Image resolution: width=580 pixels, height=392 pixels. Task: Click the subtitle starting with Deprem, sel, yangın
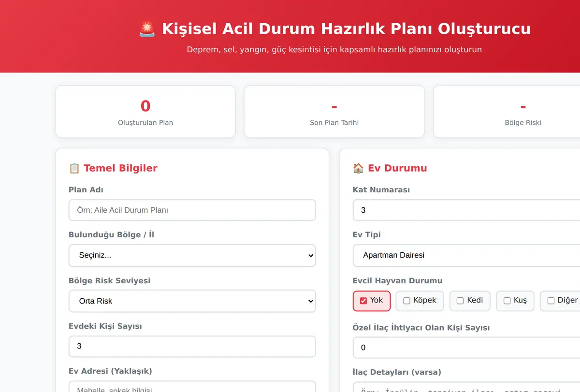334,49
